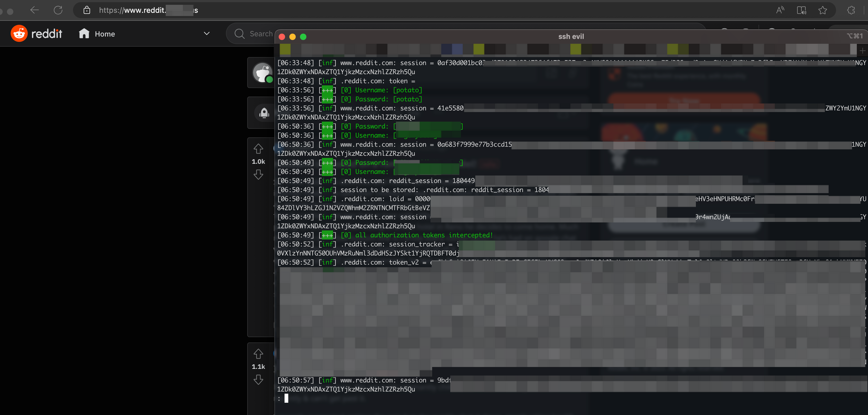Viewport: 868px width, 415px height.
Task: Open the immersive reader icon
Action: [x=801, y=10]
